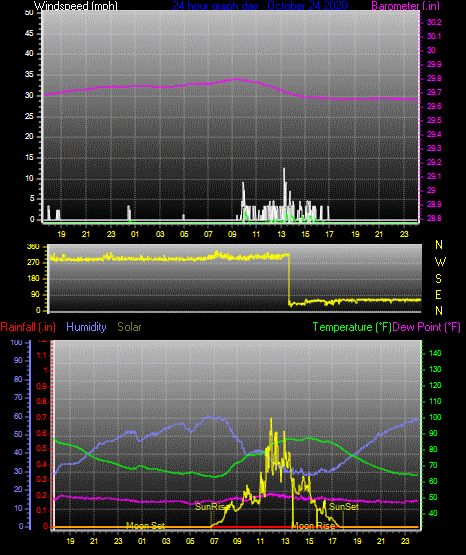This screenshot has width=466, height=555.
Task: Click the '28.9' barometer scale value
Action: (x=434, y=204)
